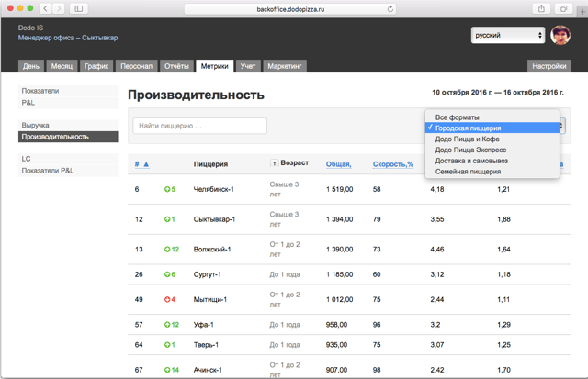Choose Додо Пицца и Кофе option

(492, 139)
